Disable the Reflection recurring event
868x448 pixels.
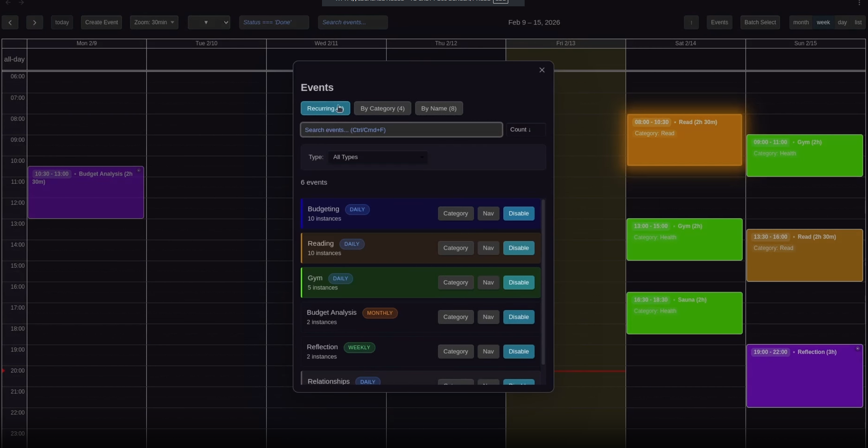pos(518,351)
